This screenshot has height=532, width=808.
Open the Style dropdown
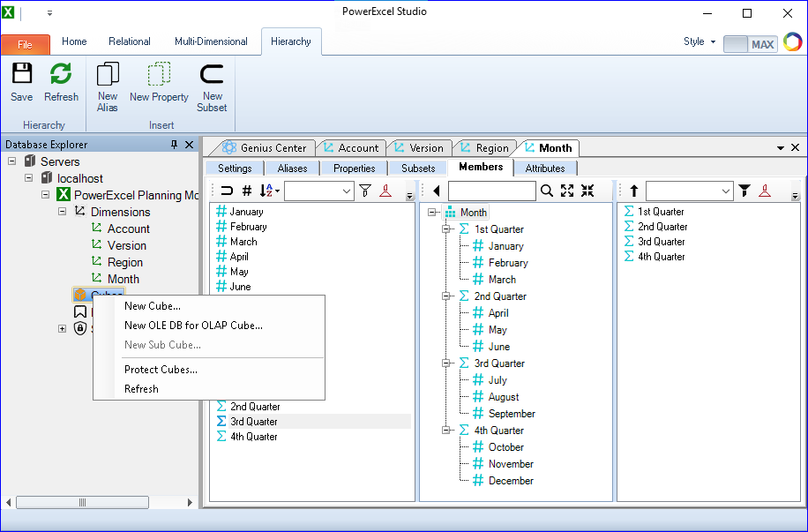coord(700,41)
